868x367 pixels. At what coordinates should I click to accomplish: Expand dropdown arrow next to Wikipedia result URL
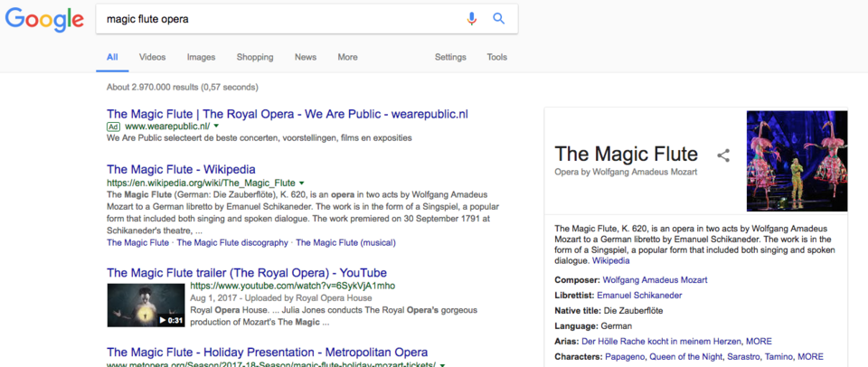pyautogui.click(x=302, y=183)
